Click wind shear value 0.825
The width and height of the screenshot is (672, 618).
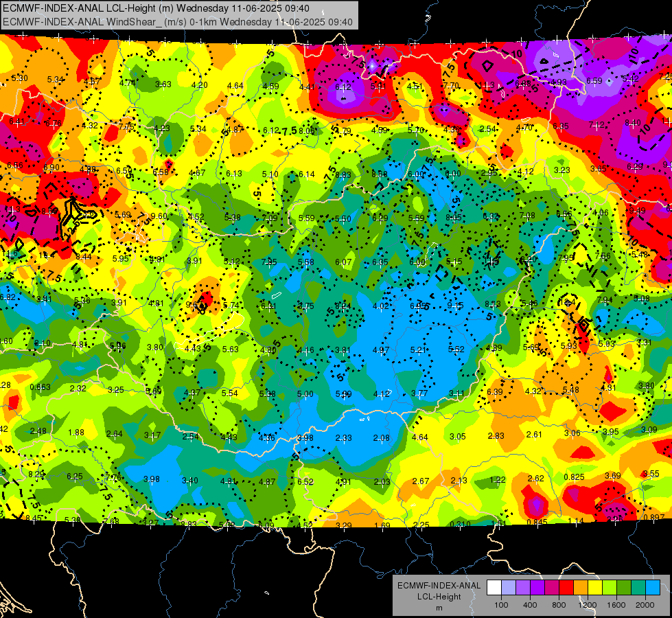point(575,477)
